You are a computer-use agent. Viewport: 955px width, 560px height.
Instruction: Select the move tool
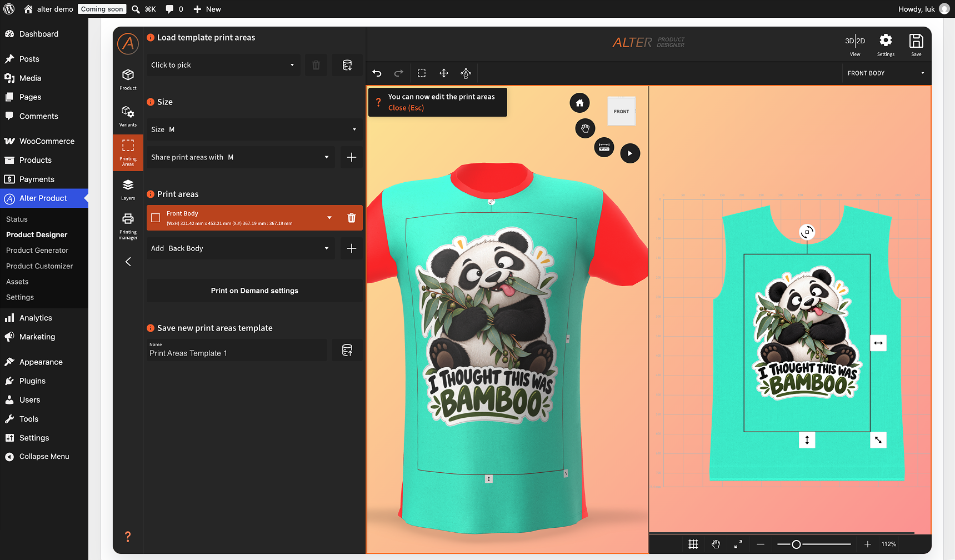coord(444,73)
